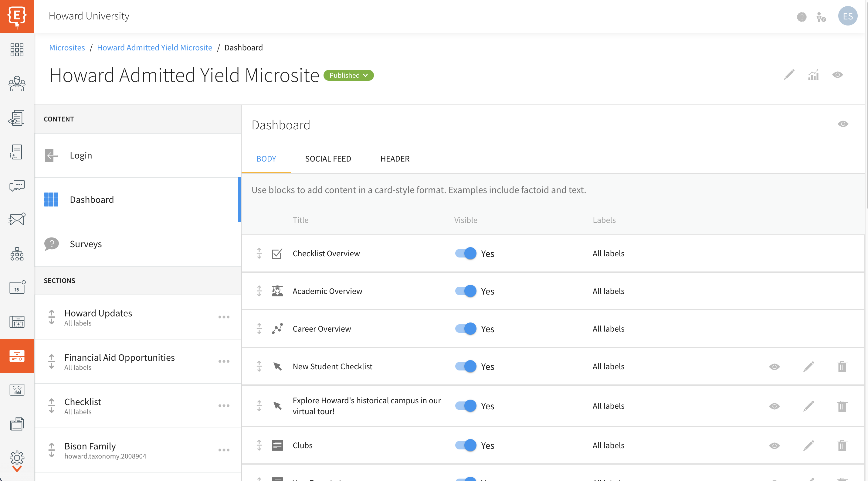The image size is (868, 481).
Task: Open the three-dot menu for Howard Updates
Action: tap(224, 317)
